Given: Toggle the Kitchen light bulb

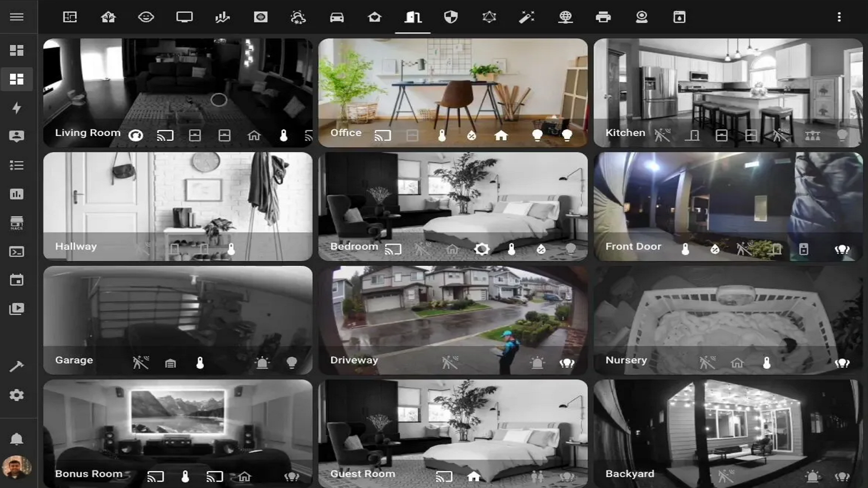Looking at the screenshot, I should click(x=842, y=135).
